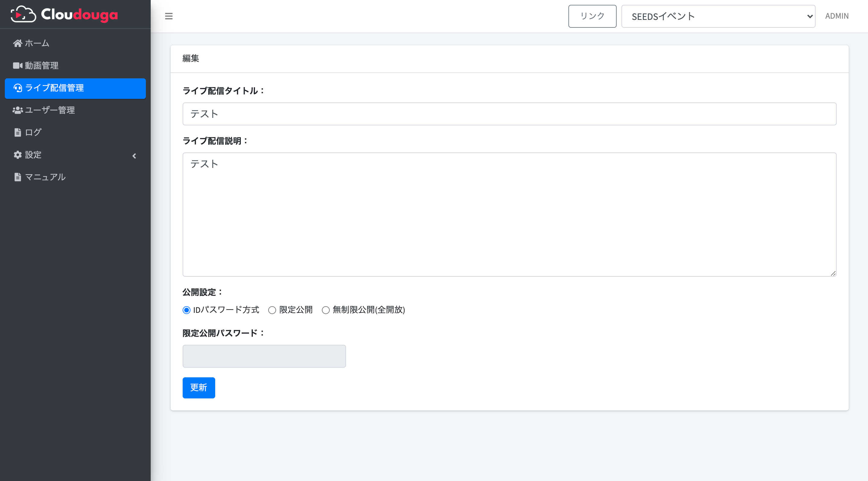Click the リンク button
Screen dimensions: 868x481
pyautogui.click(x=592, y=16)
